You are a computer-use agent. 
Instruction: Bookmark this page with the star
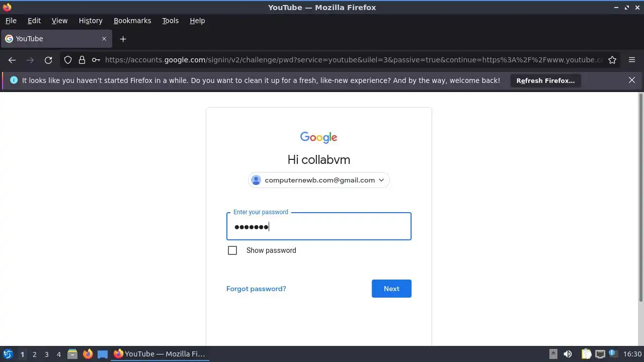[612, 60]
